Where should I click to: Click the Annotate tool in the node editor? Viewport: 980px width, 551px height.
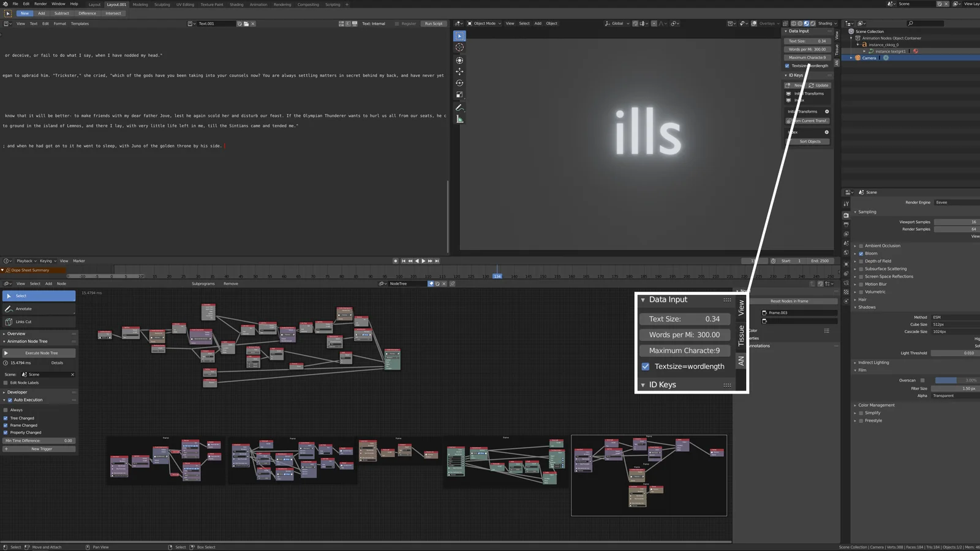(39, 309)
